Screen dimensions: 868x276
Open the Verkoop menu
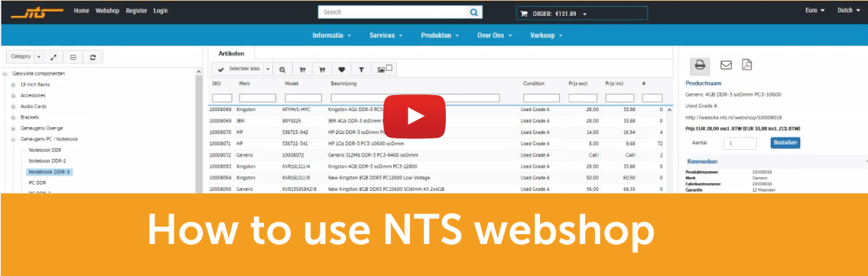[x=545, y=36]
